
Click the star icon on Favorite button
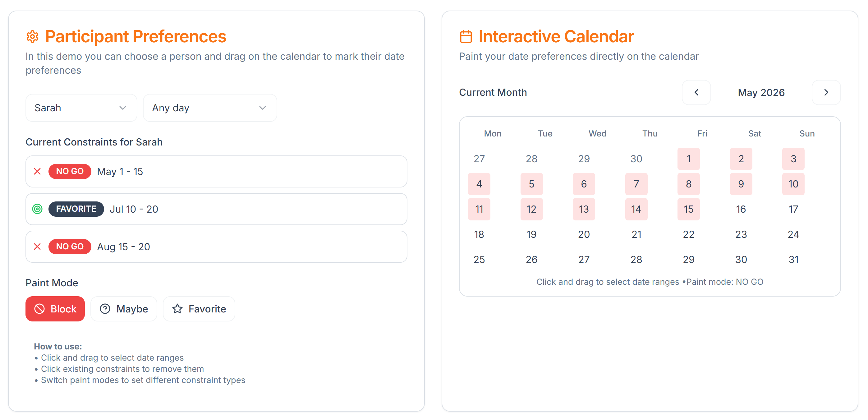click(177, 308)
